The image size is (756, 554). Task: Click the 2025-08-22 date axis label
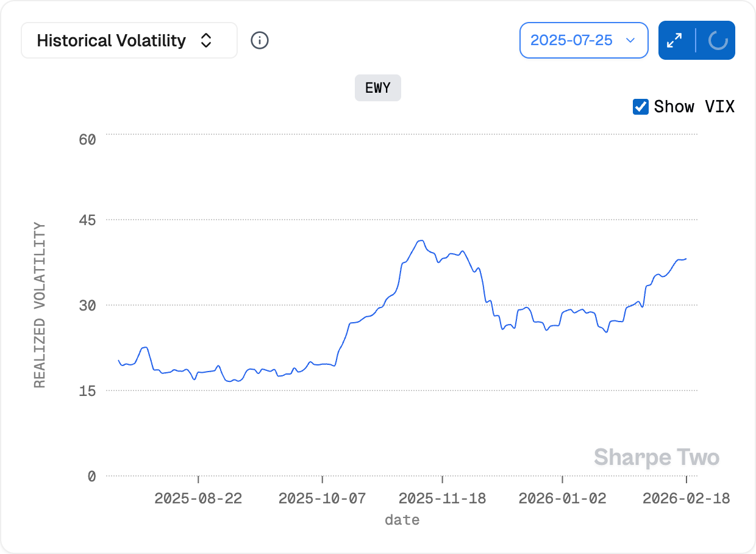198,498
